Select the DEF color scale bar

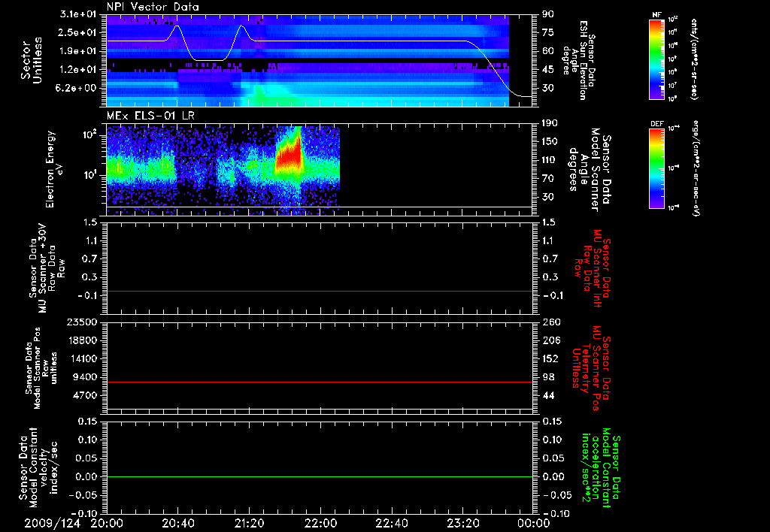(657, 168)
